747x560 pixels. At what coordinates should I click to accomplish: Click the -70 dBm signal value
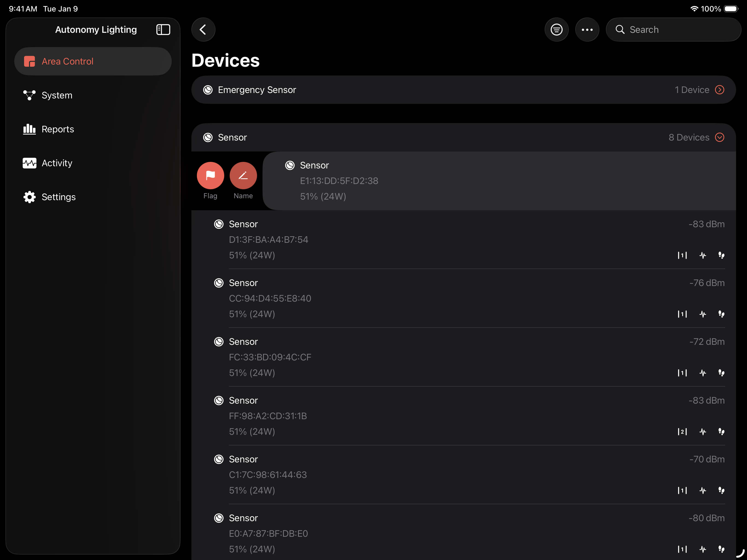coord(707,459)
